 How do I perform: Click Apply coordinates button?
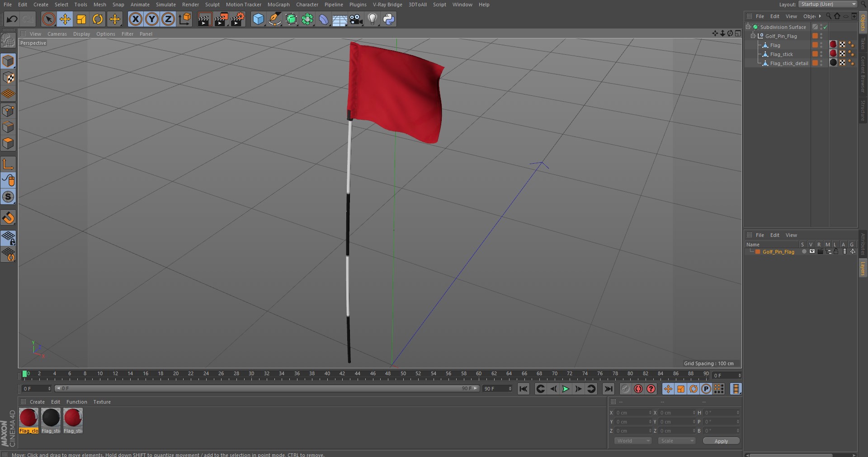pos(721,441)
